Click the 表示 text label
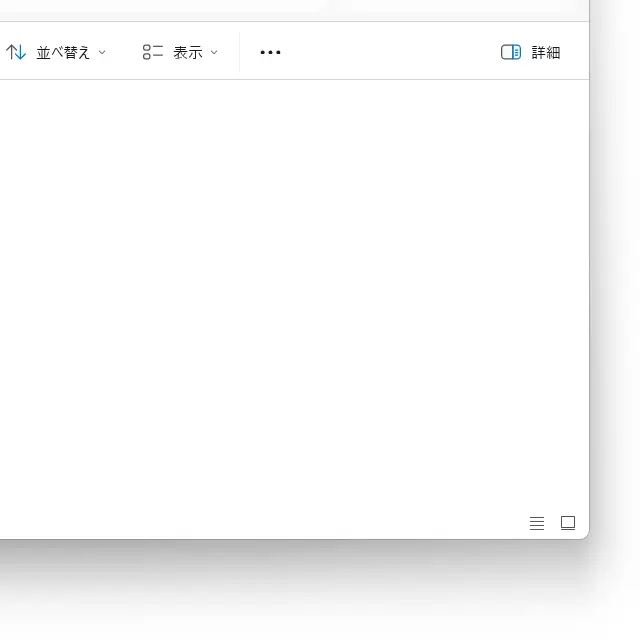This screenshot has height=640, width=640. click(x=187, y=52)
